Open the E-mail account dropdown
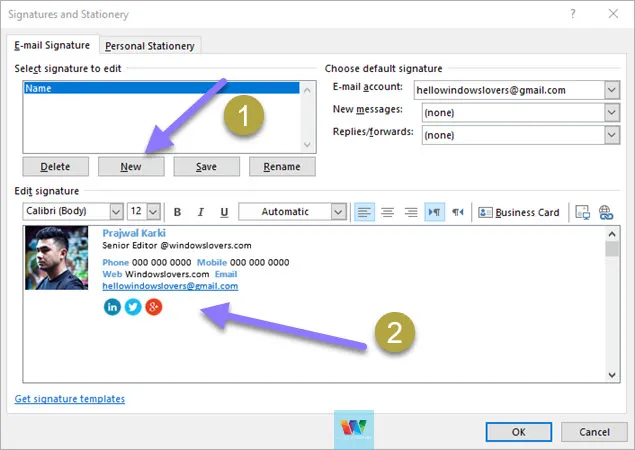This screenshot has height=450, width=635. click(611, 90)
